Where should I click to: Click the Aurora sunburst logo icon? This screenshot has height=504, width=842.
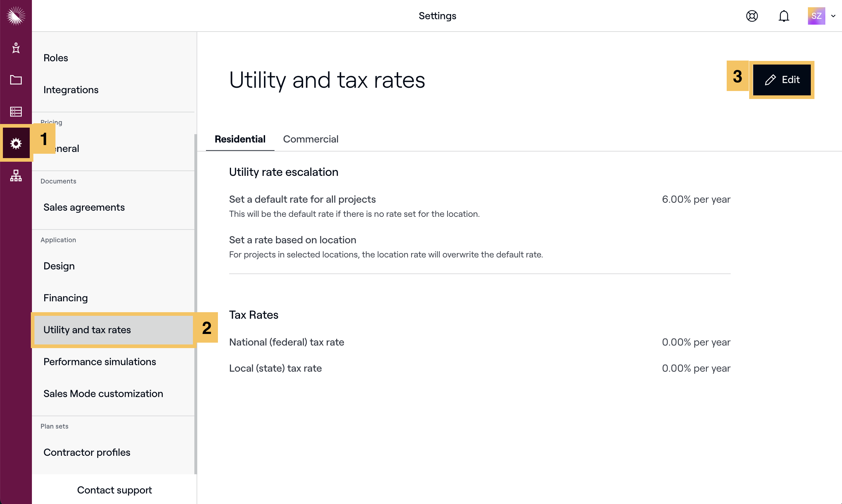point(16,16)
